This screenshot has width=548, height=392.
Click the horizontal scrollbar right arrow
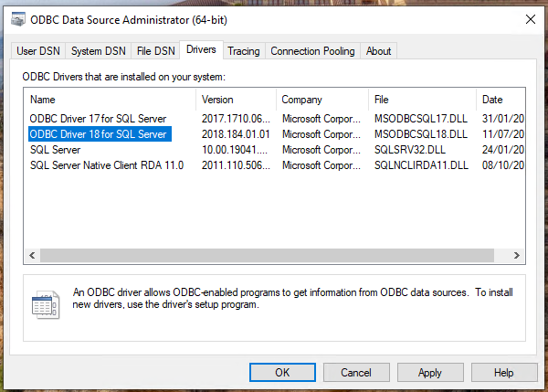tap(517, 256)
